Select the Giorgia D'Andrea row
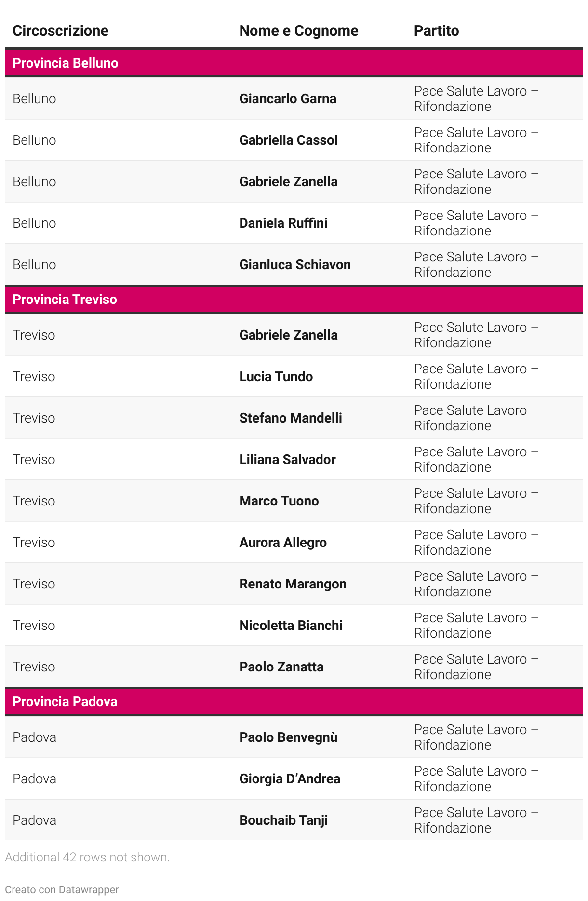Screen dimensions: 588x901 click(x=290, y=779)
